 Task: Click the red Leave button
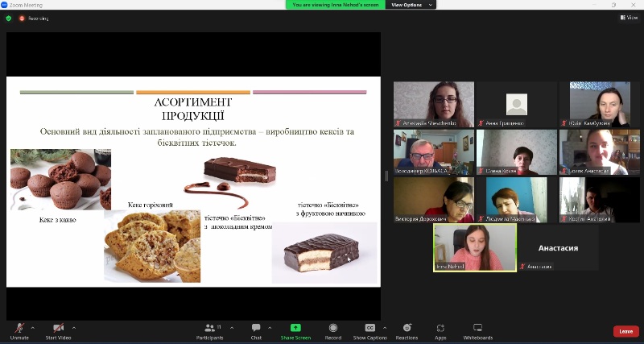tap(626, 331)
